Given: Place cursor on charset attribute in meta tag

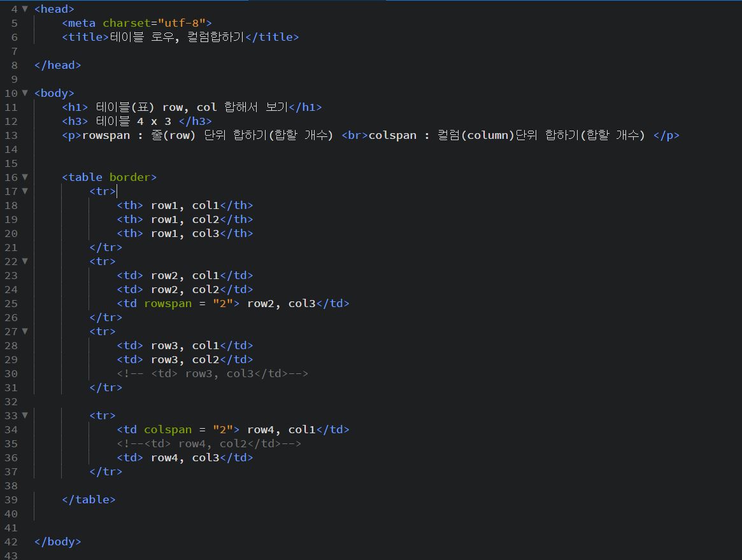Looking at the screenshot, I should tap(126, 23).
